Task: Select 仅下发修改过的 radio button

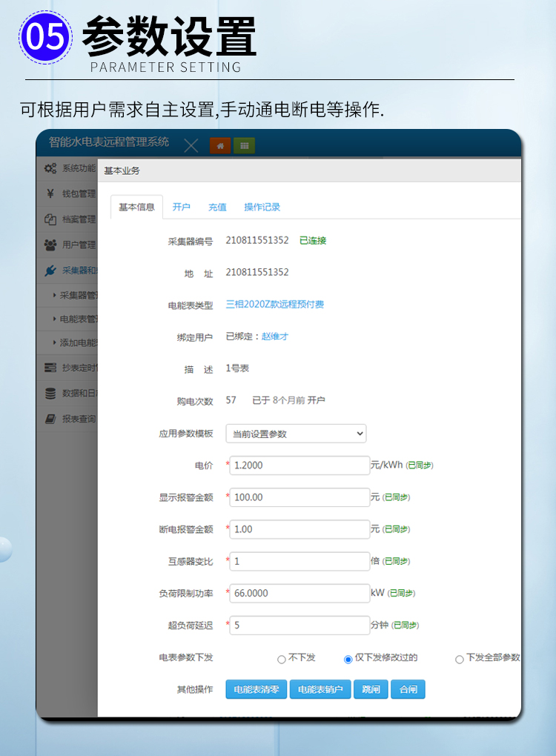Action: (348, 659)
